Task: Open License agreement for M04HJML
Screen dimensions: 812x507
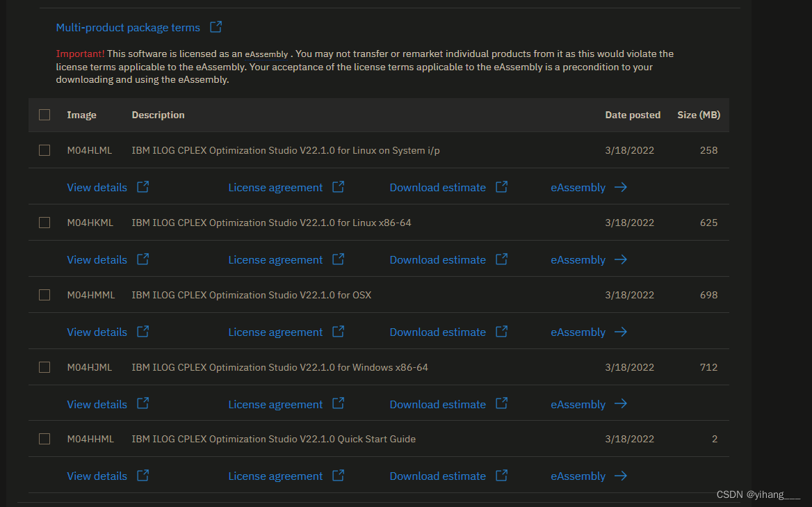Action: coord(275,405)
